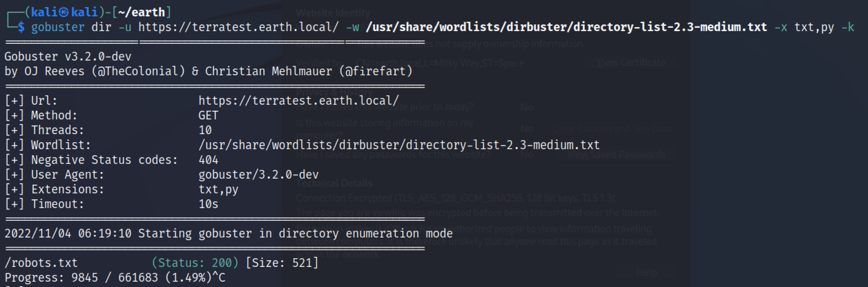Click the faded View Saved Passwords button
This screenshot has height=287, width=868.
click(x=616, y=155)
